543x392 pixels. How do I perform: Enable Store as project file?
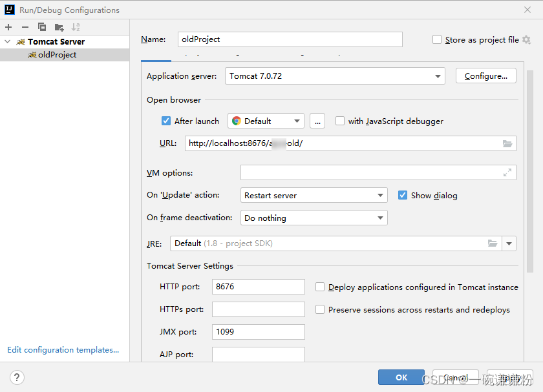(437, 40)
